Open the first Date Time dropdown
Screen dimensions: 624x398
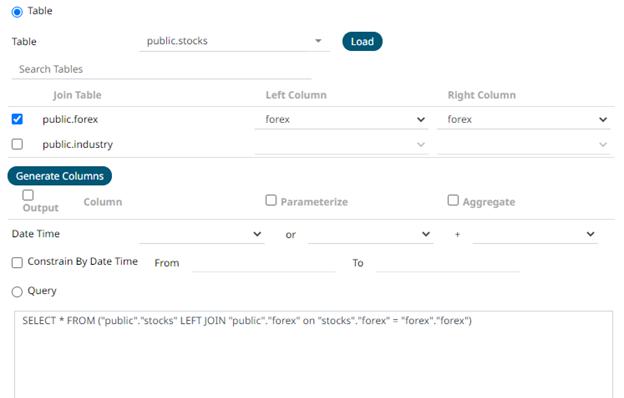pos(202,234)
